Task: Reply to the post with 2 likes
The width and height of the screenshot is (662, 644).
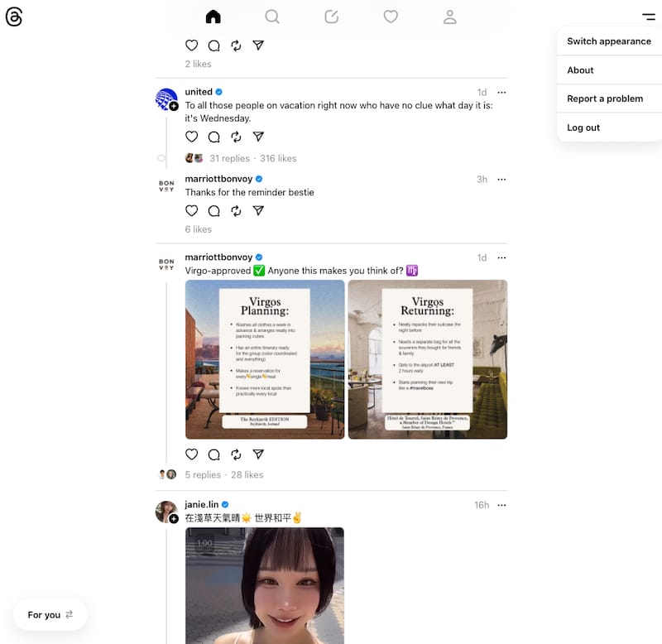Action: 214,46
